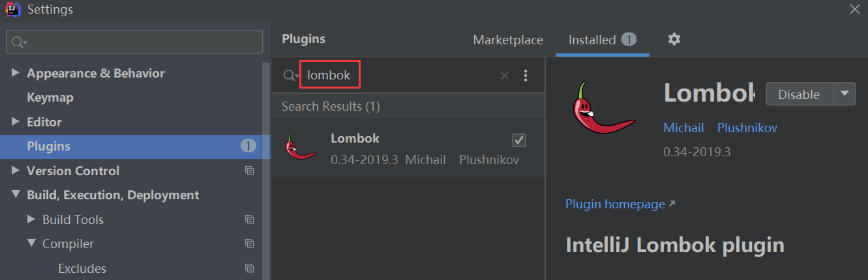The height and width of the screenshot is (280, 868).
Task: Click the Compiler project-level icon
Action: 249,244
